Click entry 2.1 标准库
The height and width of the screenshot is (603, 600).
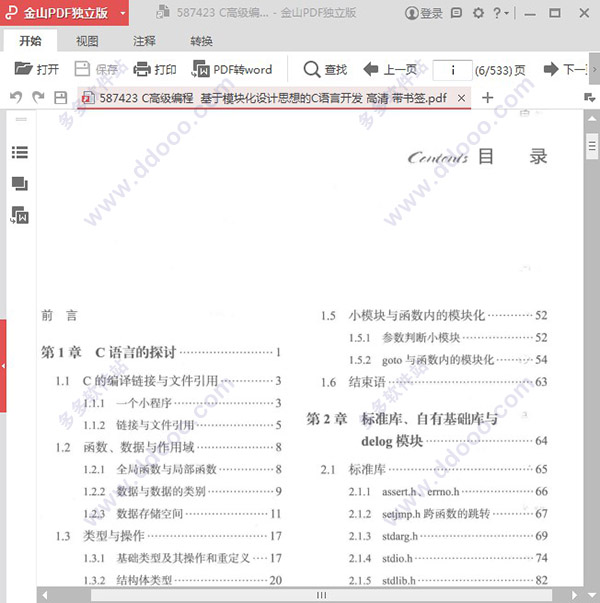coord(434,469)
